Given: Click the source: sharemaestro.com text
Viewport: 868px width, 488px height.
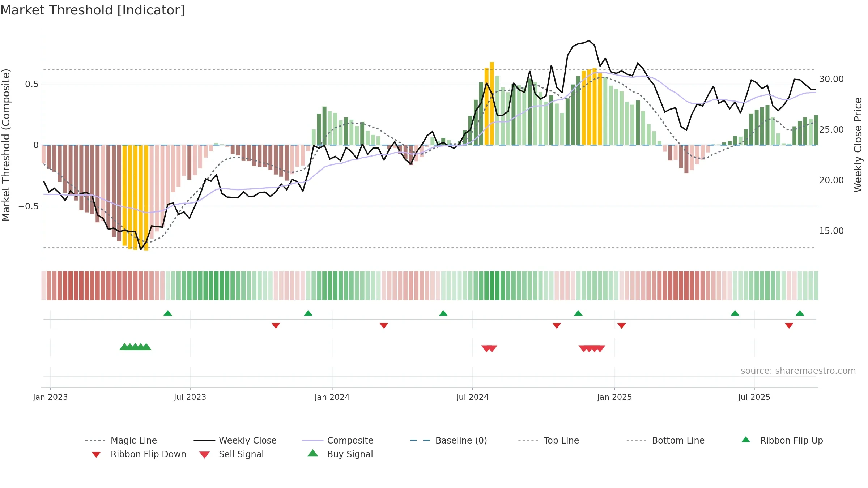Looking at the screenshot, I should click(x=798, y=371).
